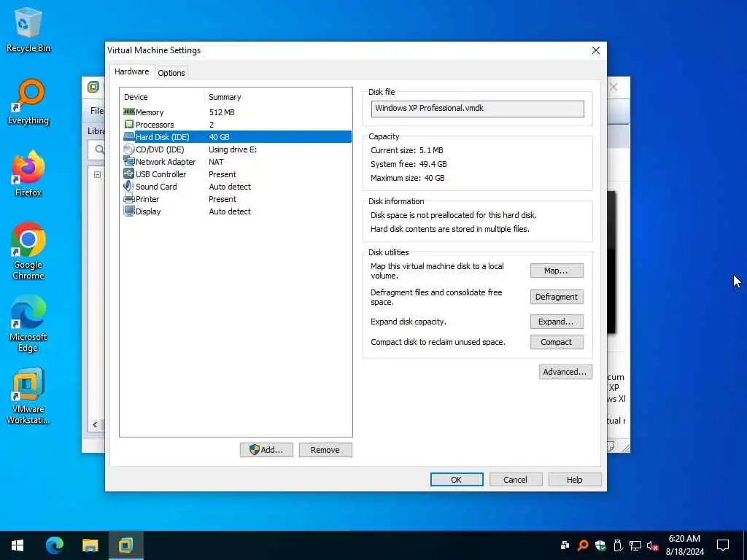The height and width of the screenshot is (560, 747).
Task: Click the Cancel button
Action: coord(516,480)
